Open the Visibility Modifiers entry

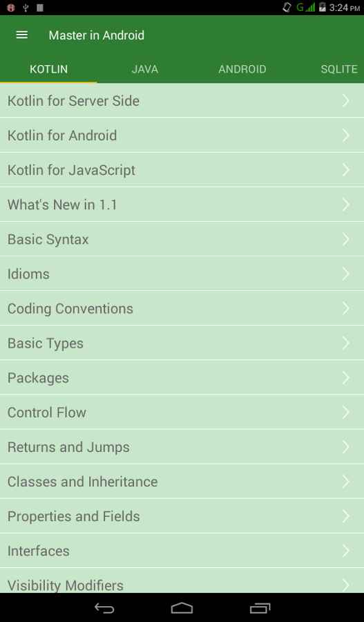point(182,581)
